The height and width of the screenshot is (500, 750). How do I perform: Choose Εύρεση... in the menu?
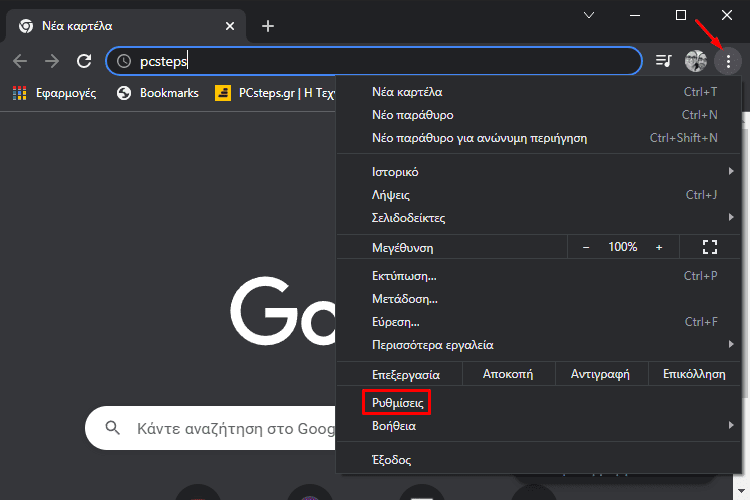click(539, 322)
